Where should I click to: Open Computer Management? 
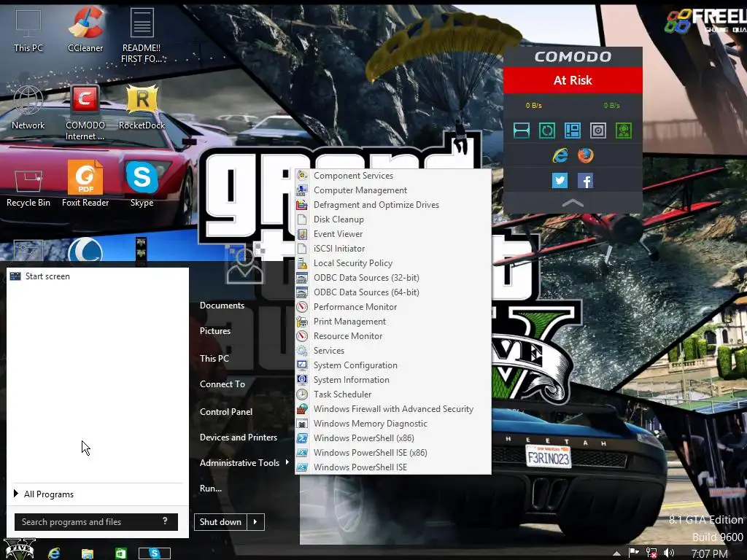393,190
